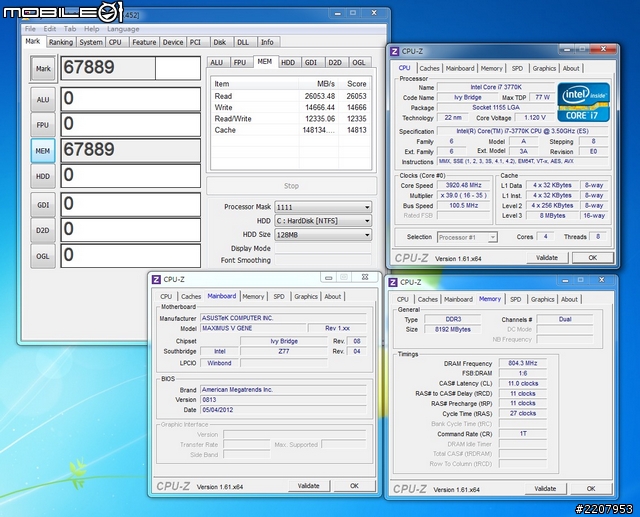The image size is (640, 517).
Task: Click Validate in the CPU-Z CPU window
Action: (547, 257)
